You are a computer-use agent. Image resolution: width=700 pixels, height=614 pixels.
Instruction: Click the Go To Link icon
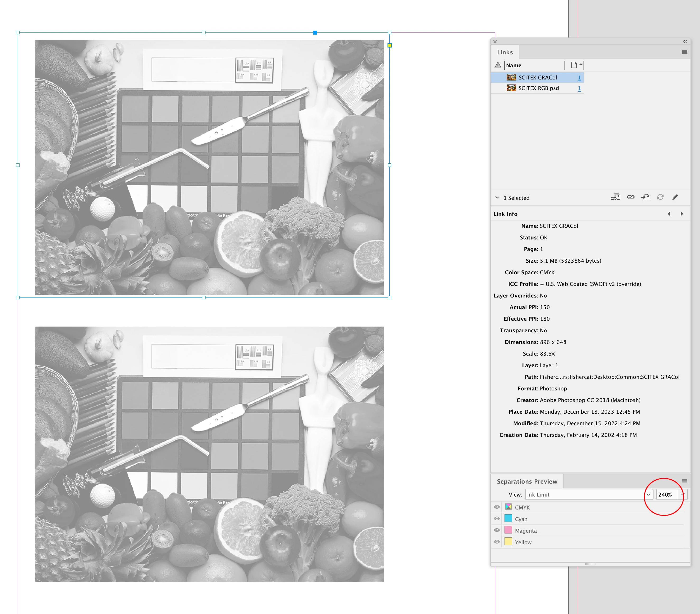click(645, 197)
